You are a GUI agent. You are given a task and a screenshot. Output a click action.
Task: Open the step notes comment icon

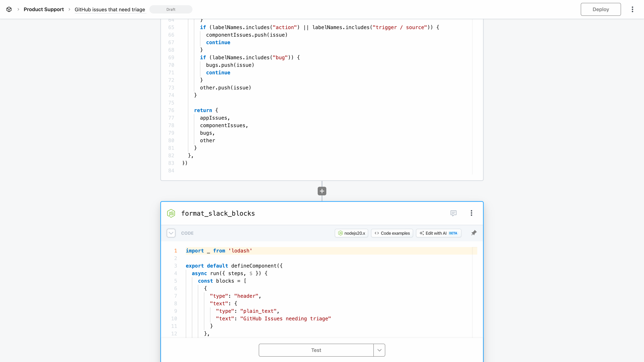click(453, 213)
